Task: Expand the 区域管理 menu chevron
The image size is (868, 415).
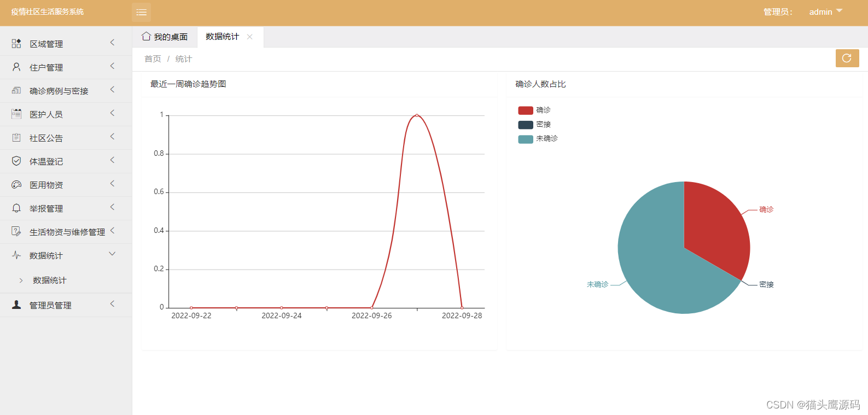Action: (112, 42)
